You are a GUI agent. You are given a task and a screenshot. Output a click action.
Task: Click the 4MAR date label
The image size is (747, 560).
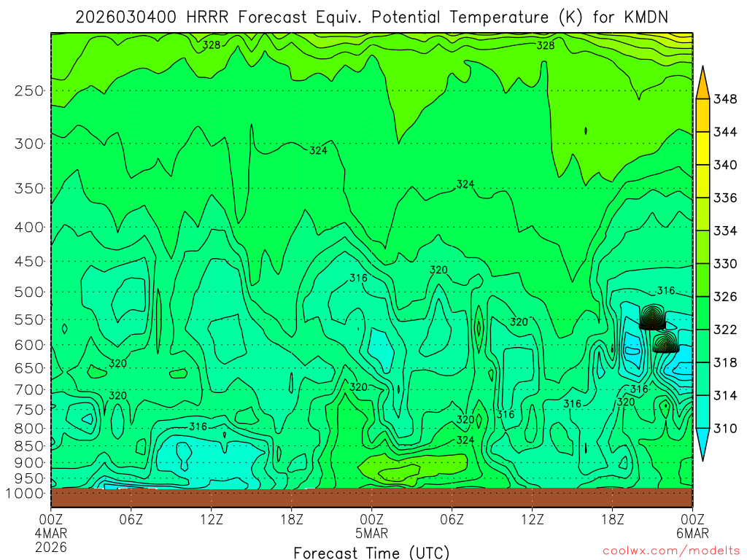tap(51, 533)
